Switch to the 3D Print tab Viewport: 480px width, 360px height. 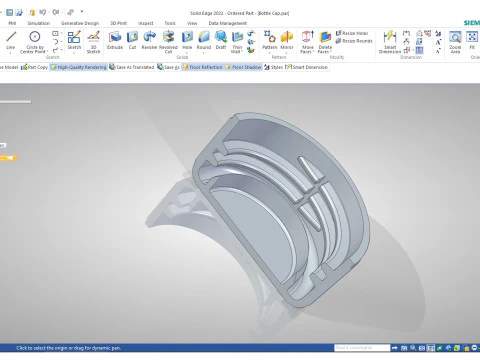coord(119,23)
